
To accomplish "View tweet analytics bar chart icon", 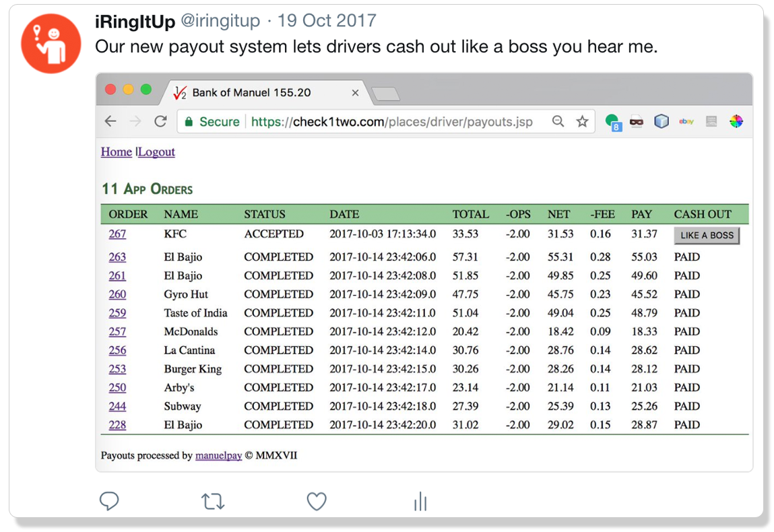I will pos(420,501).
